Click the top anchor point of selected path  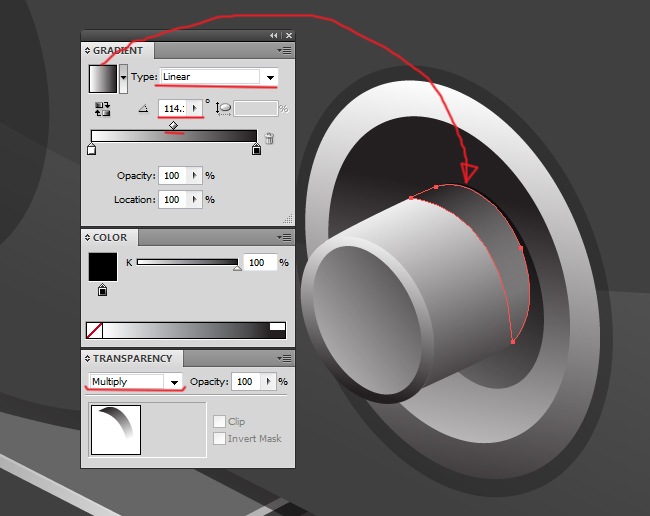point(436,187)
